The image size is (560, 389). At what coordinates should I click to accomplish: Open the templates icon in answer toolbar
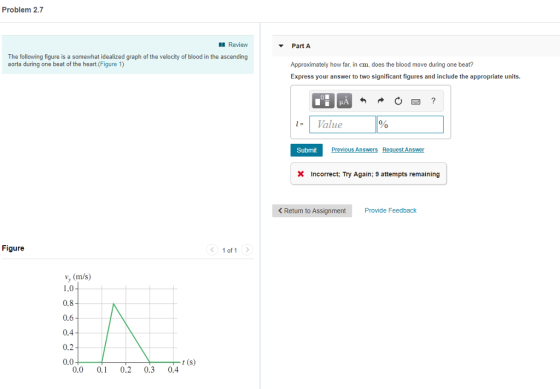pos(323,101)
